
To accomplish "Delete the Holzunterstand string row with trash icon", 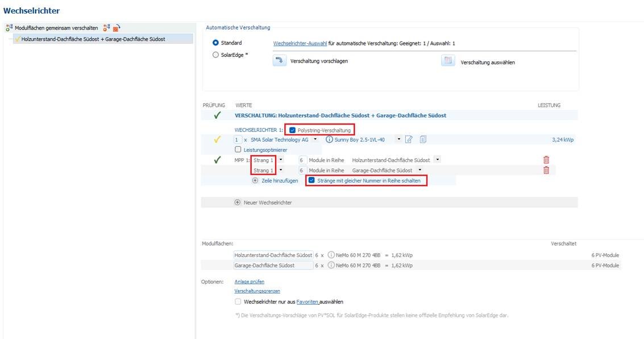I will pos(546,160).
